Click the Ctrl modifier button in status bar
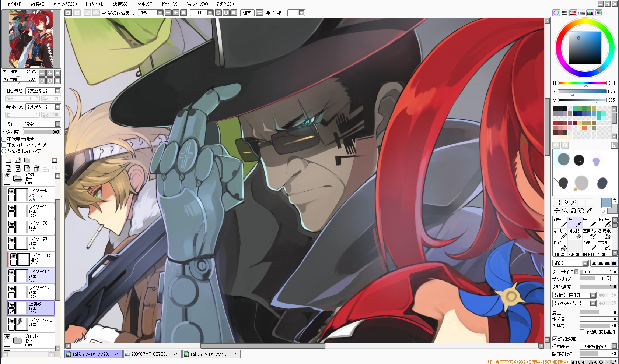 [581, 362]
